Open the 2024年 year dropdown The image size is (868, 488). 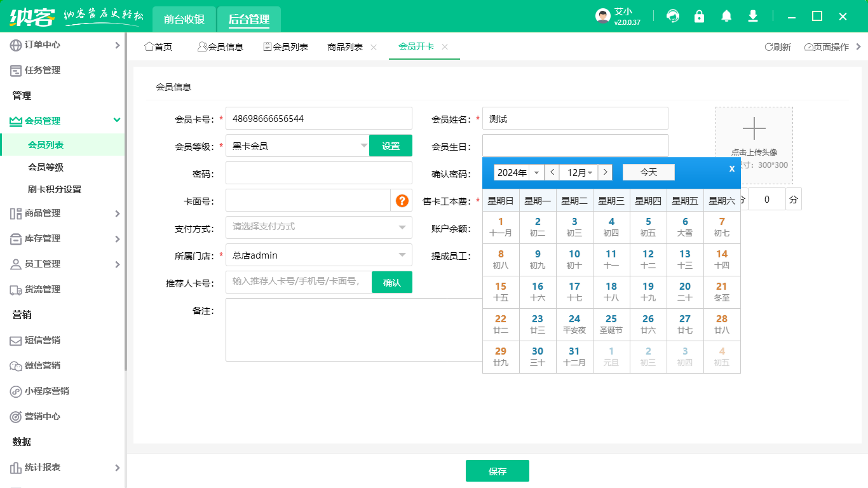[537, 173]
